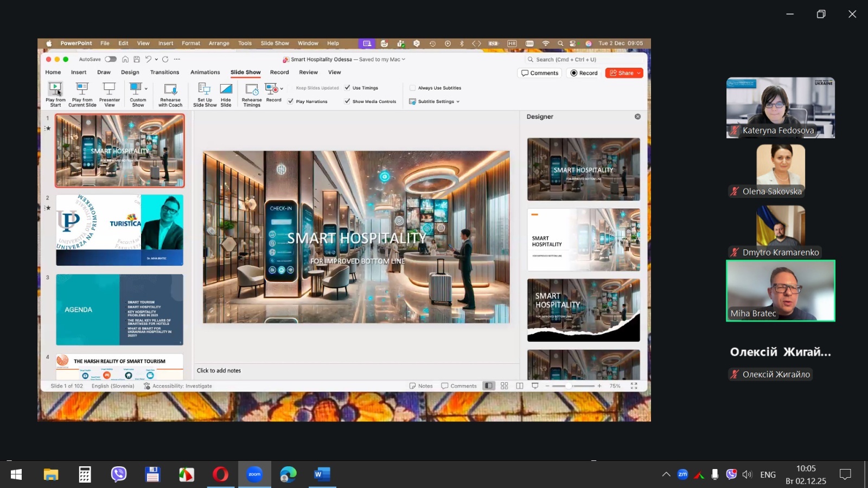Expand the Share button dropdown arrow

tap(639, 73)
